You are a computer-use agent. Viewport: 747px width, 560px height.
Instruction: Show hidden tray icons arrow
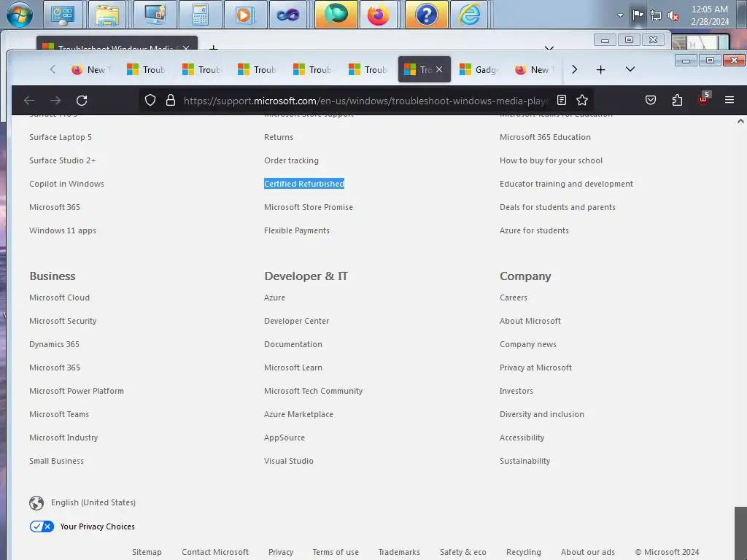point(620,15)
